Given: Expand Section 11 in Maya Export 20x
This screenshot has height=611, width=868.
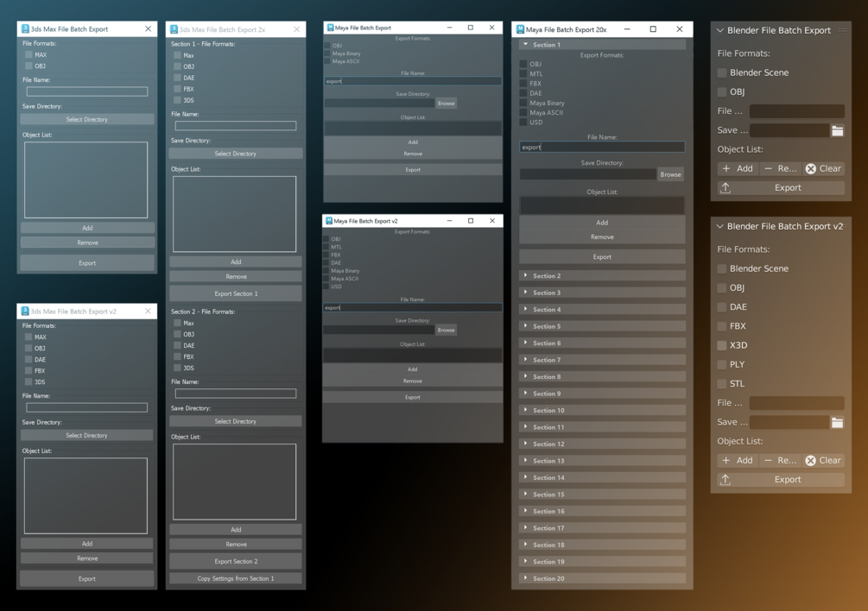Looking at the screenshot, I should (525, 427).
